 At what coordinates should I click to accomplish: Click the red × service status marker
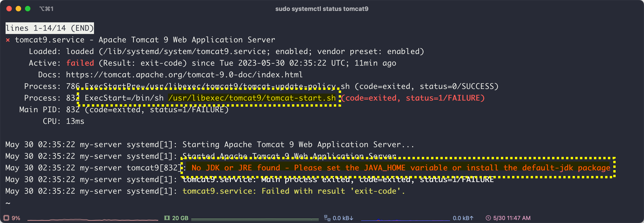pyautogui.click(x=8, y=40)
